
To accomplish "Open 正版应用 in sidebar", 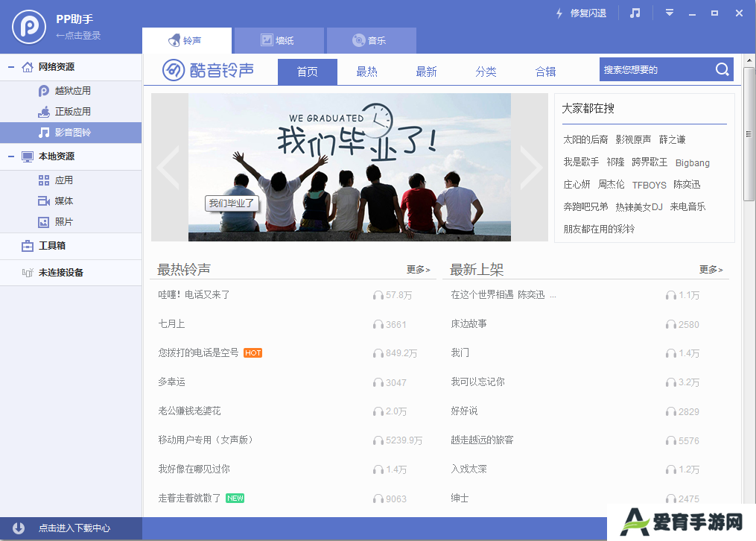I will click(71, 111).
